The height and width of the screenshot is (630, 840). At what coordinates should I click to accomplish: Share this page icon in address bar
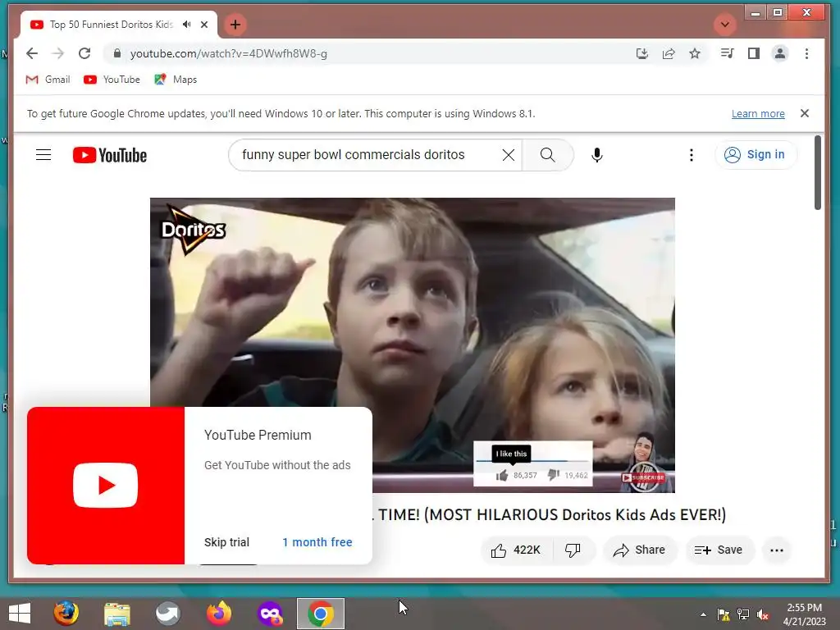coord(668,53)
